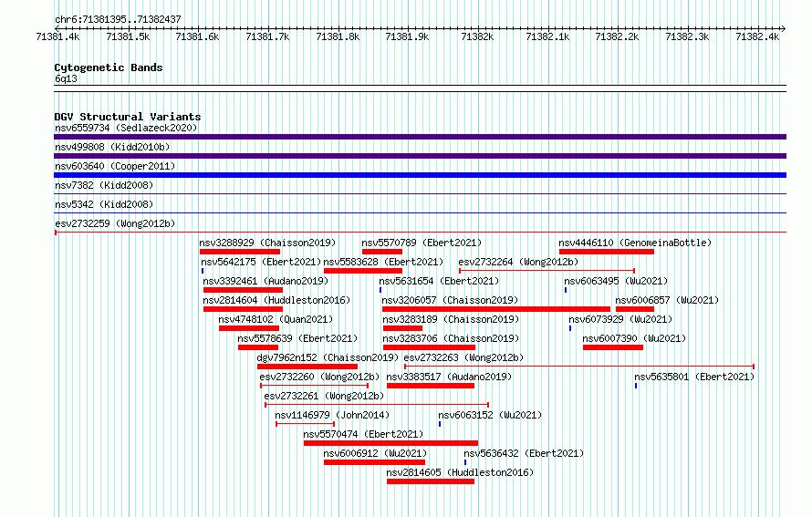
Task: Click nsv4748102 (Quan2021) label
Action: pyautogui.click(x=276, y=319)
